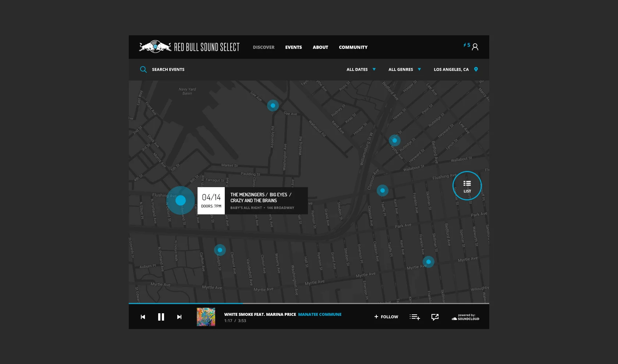Image resolution: width=618 pixels, height=364 pixels.
Task: Click the album art thumbnail
Action: (206, 317)
